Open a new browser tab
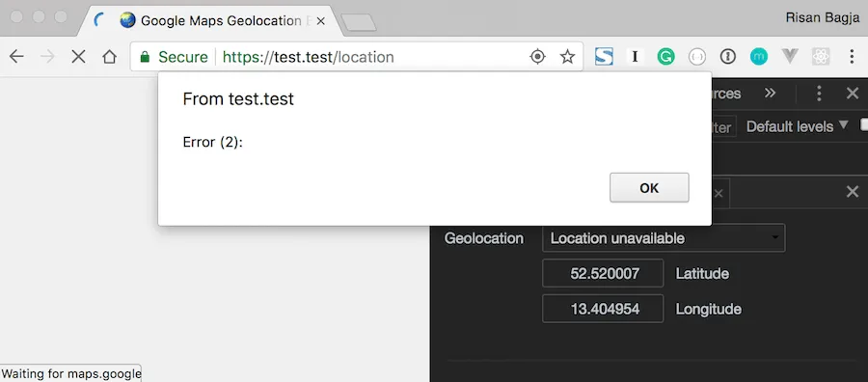The image size is (868, 382). tap(359, 23)
